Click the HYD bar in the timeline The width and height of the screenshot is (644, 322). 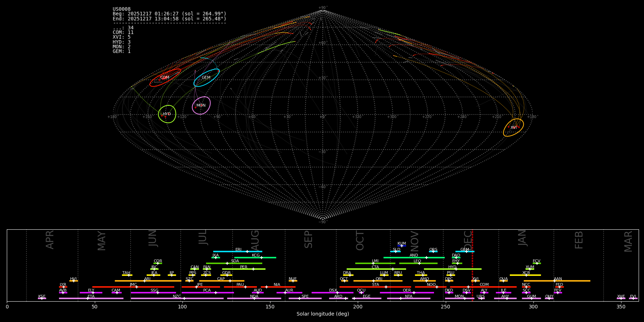453,269
